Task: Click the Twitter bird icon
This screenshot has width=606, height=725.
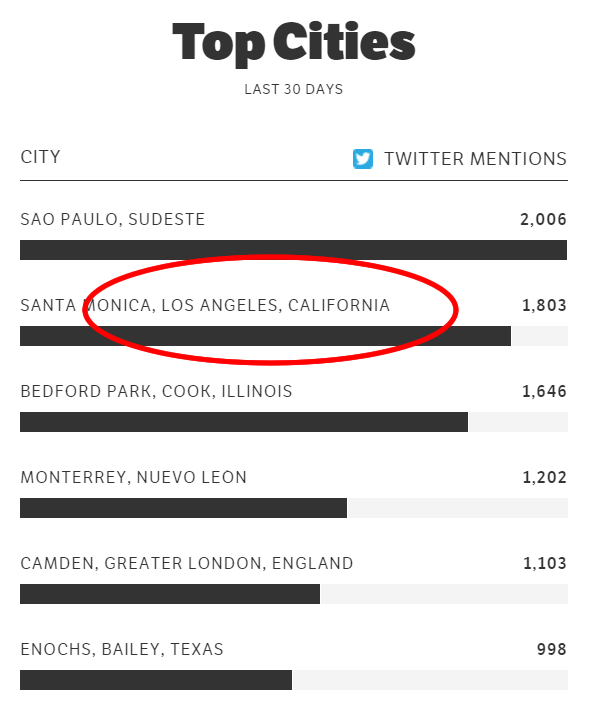Action: pyautogui.click(x=363, y=159)
